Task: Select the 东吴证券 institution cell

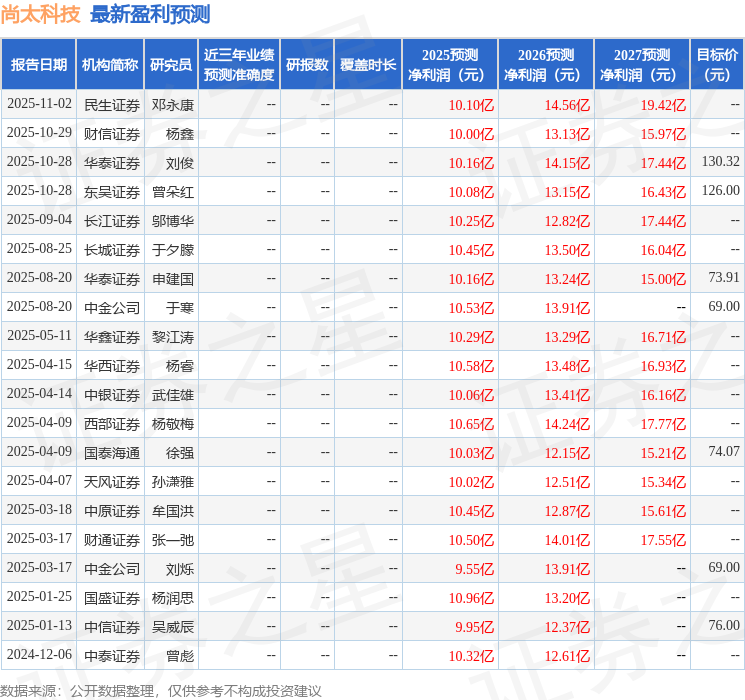Action: click(x=112, y=191)
